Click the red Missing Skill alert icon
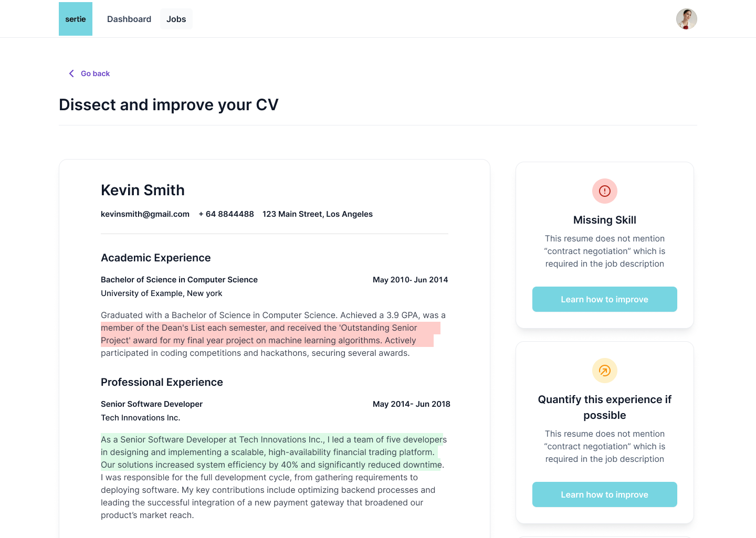This screenshot has height=538, width=756. [x=604, y=191]
